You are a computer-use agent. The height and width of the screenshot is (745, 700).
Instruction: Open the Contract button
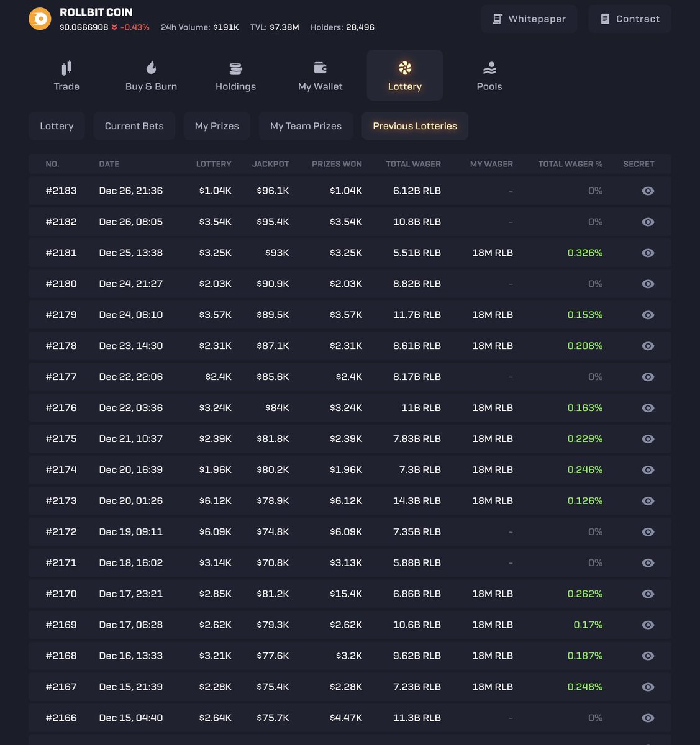(x=630, y=19)
